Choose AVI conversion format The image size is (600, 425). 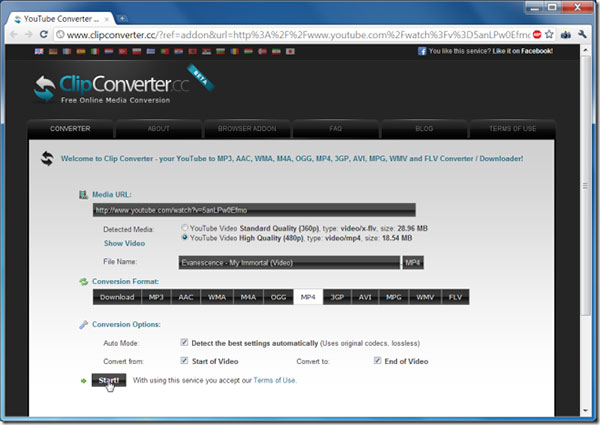coord(365,297)
